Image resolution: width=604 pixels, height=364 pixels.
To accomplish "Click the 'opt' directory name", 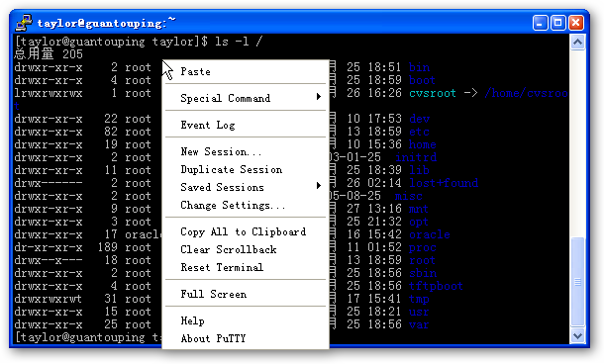I will coord(418,222).
